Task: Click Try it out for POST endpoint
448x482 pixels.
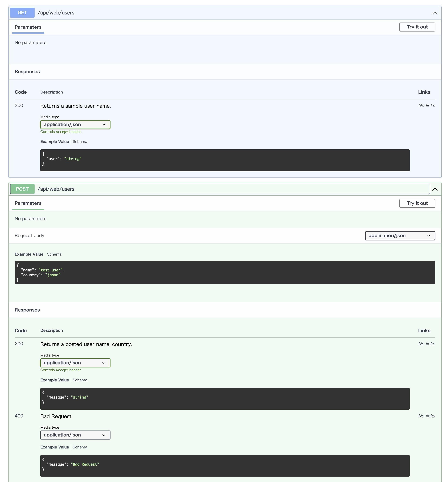Action: pyautogui.click(x=417, y=203)
